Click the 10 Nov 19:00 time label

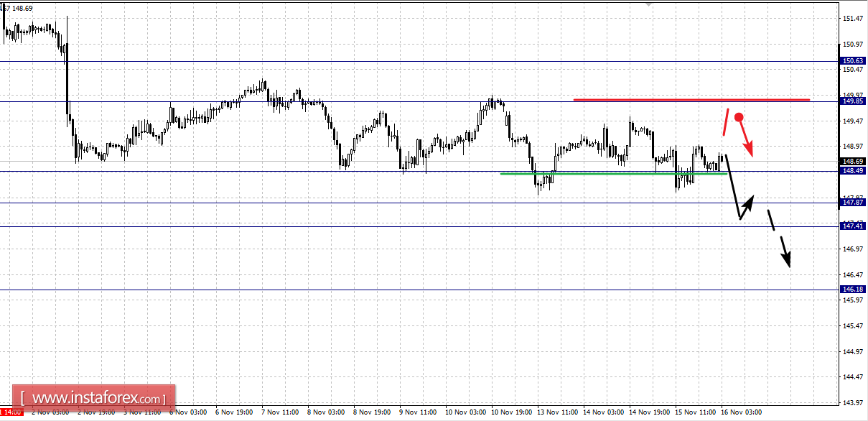pos(511,414)
